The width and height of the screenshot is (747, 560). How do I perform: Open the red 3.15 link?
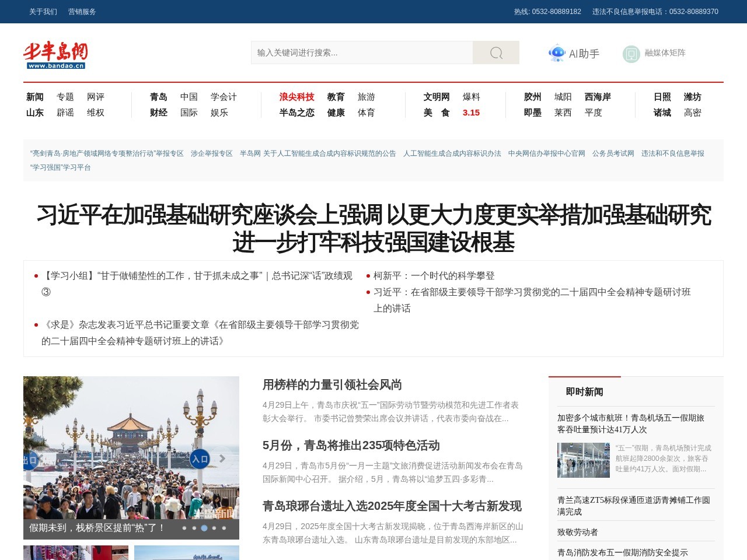coord(471,113)
